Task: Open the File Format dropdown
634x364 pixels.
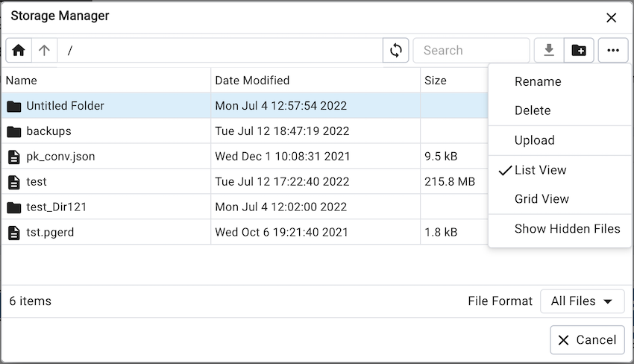Action: click(582, 301)
